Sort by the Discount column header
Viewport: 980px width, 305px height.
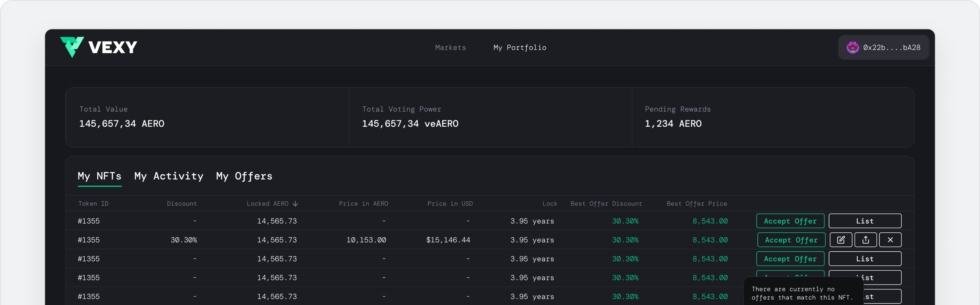click(182, 204)
